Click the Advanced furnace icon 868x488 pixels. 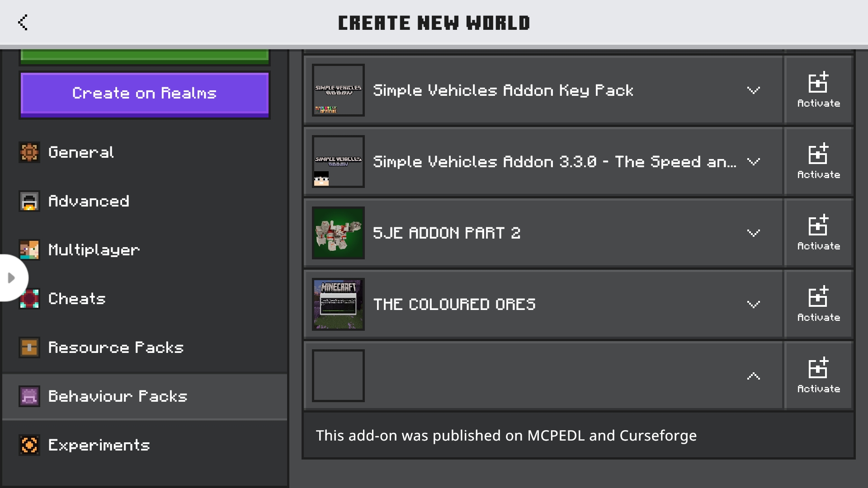point(29,201)
